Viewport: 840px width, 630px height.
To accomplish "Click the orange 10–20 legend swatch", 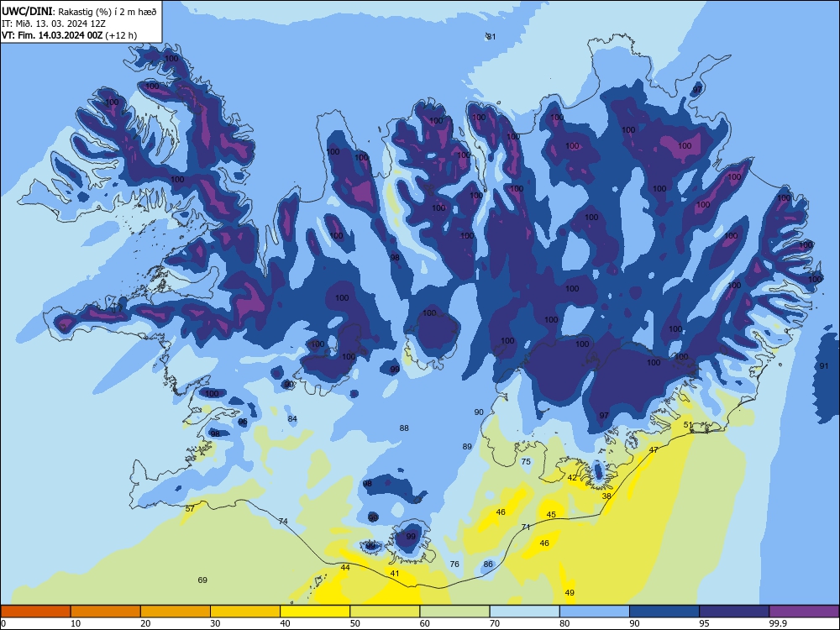I will pos(106,612).
